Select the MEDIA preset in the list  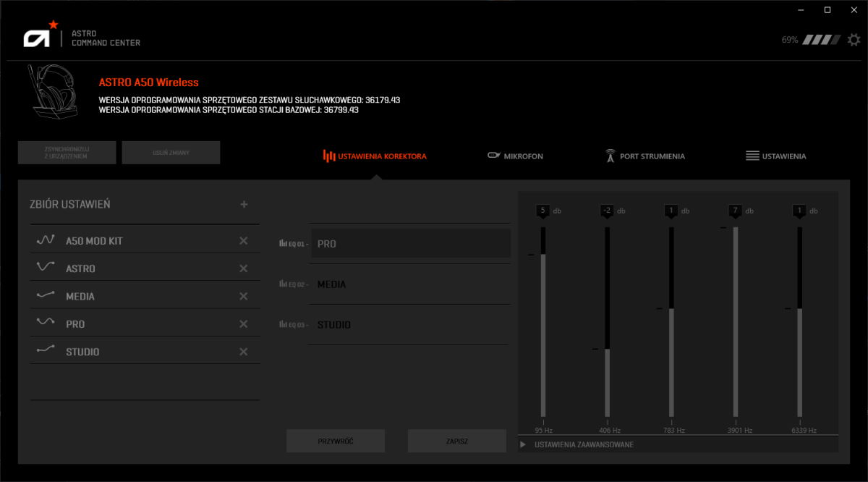pyautogui.click(x=80, y=297)
